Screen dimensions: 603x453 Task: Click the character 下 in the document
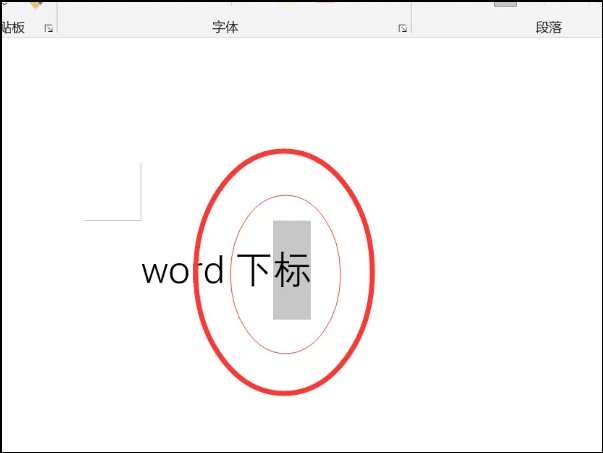(253, 270)
